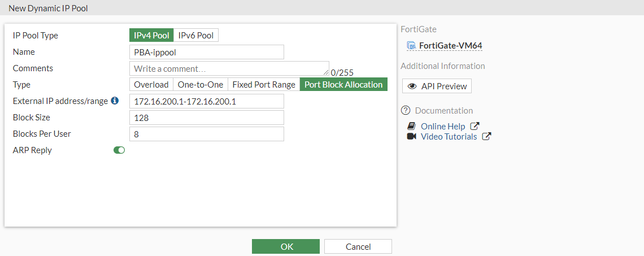This screenshot has width=644, height=256.
Task: Select the Port Block Allocation type
Action: (343, 85)
